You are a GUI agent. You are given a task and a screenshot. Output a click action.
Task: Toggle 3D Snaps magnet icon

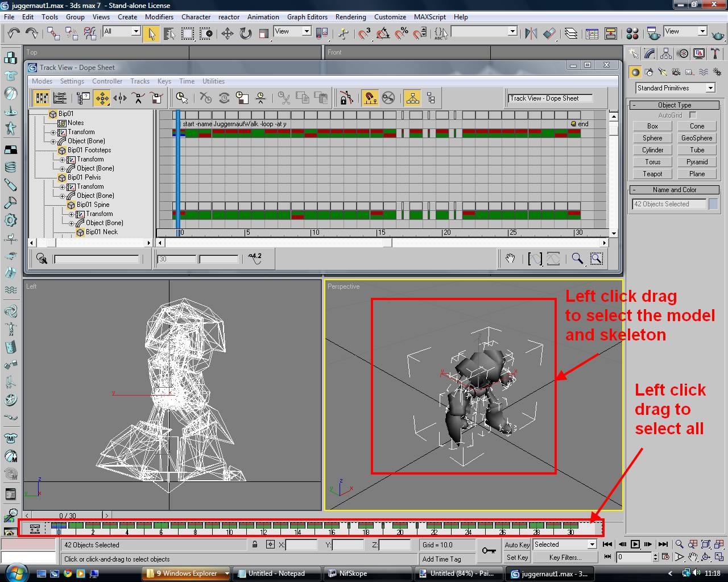pyautogui.click(x=365, y=34)
